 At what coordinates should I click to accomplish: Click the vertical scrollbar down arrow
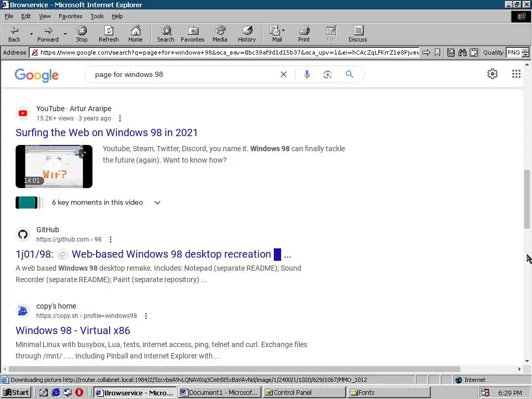527,361
